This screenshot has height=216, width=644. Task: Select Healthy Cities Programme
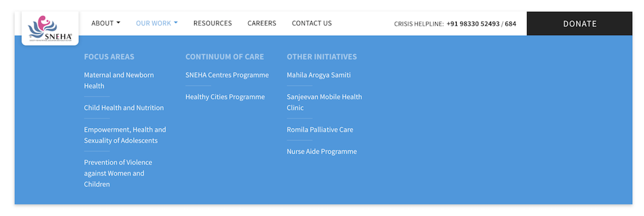point(225,97)
